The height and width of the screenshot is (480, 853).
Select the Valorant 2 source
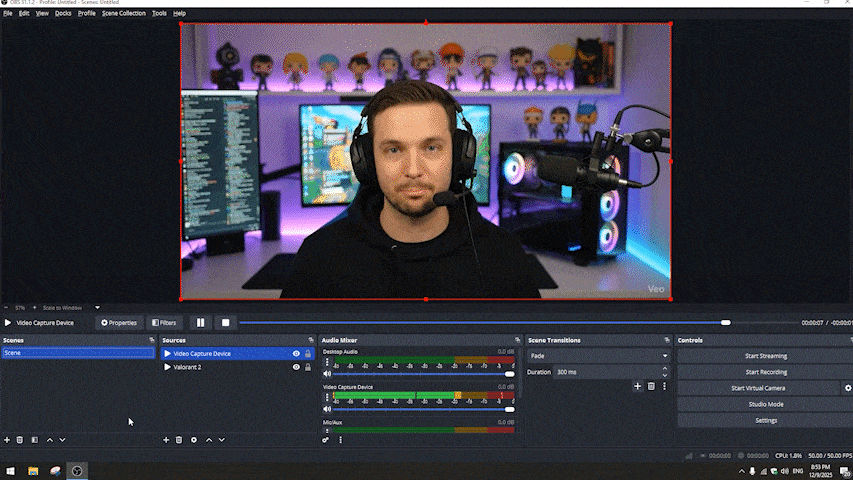pos(237,367)
